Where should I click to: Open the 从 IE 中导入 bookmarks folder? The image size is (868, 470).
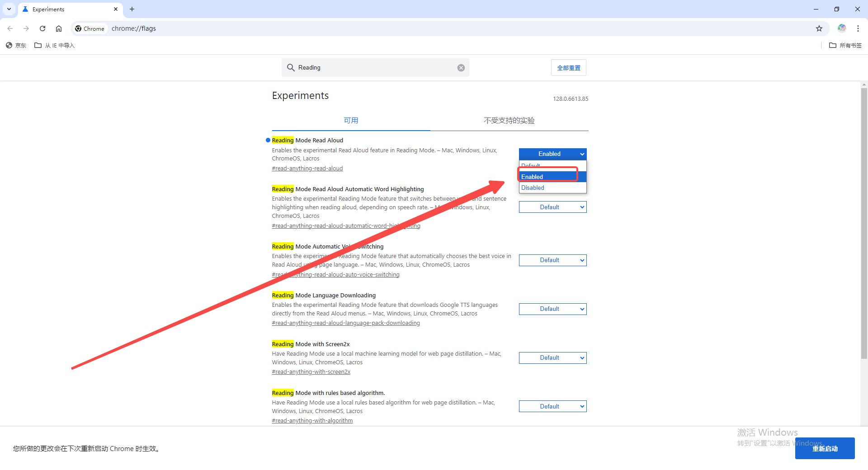55,45
